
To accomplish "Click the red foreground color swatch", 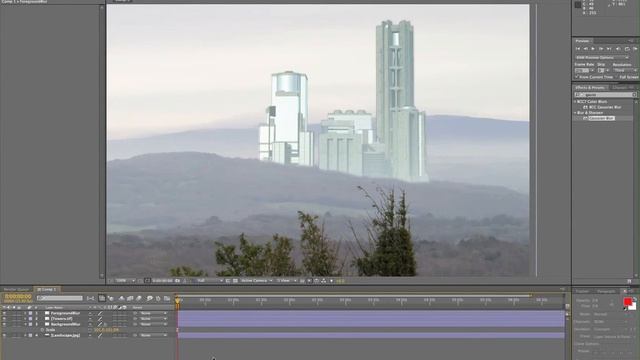I will tap(628, 302).
